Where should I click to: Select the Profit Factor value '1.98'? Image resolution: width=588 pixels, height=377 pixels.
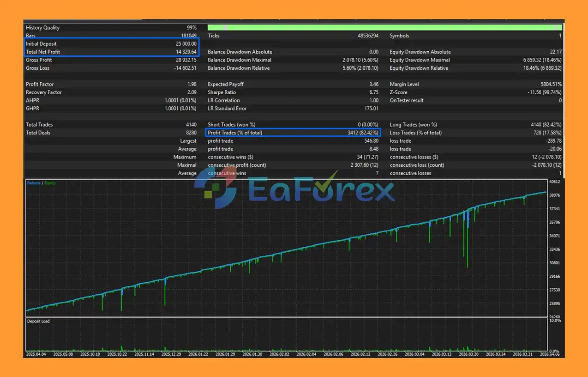click(192, 84)
